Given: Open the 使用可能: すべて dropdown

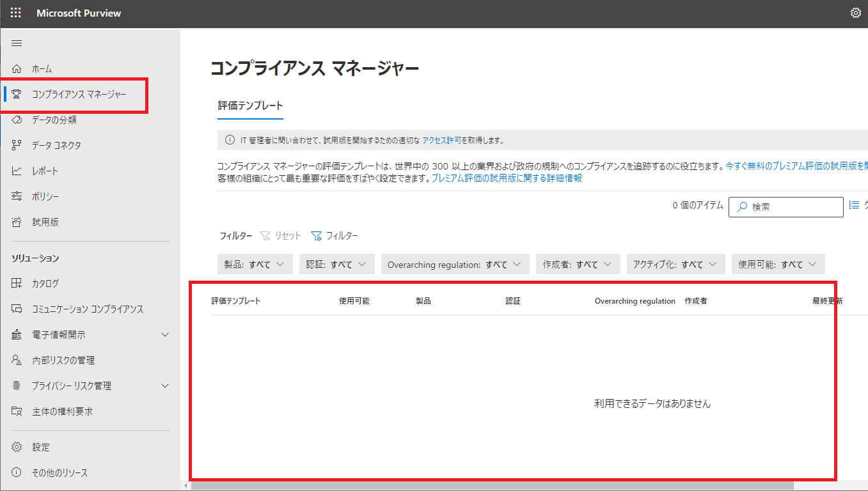Looking at the screenshot, I should click(x=778, y=264).
